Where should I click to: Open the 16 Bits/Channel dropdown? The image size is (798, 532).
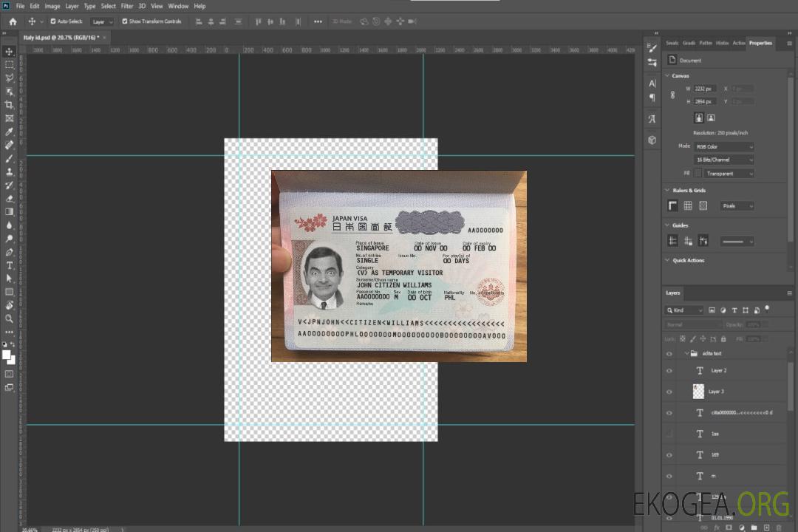tap(723, 160)
